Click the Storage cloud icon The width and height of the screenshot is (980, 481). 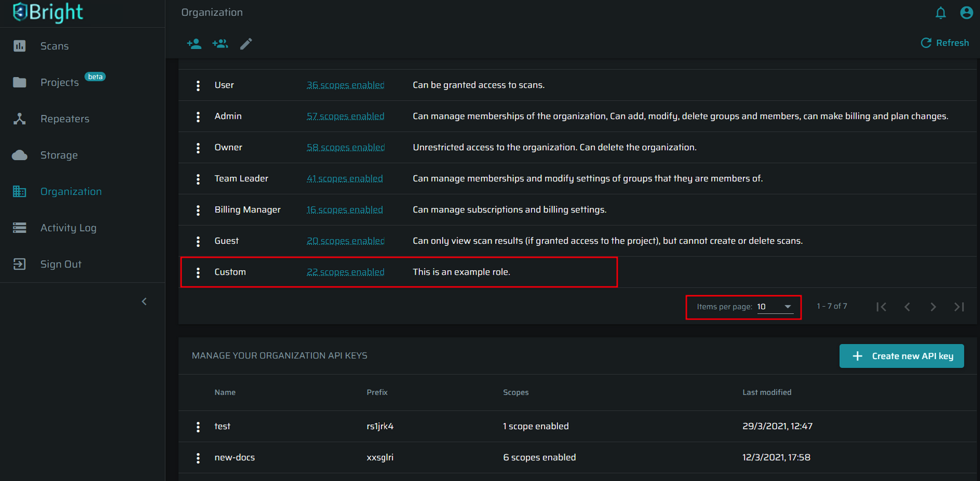[x=20, y=155]
